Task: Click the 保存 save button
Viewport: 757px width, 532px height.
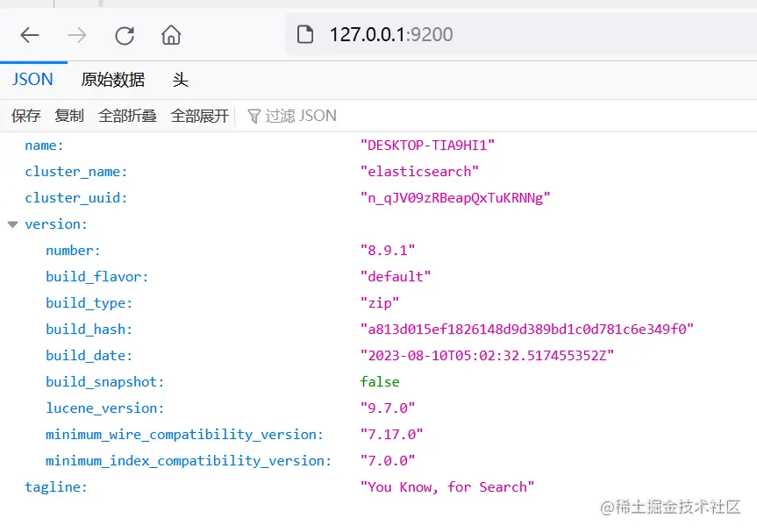Action: 26,116
